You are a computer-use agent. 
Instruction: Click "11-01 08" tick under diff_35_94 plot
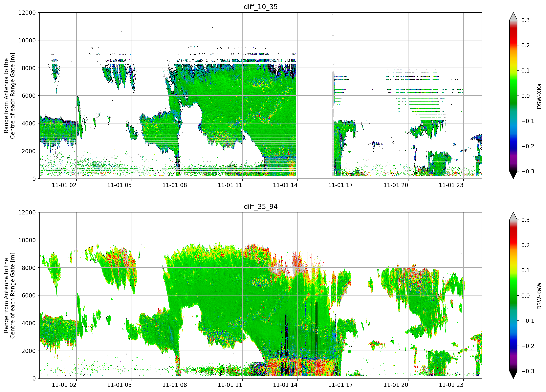tap(175, 385)
